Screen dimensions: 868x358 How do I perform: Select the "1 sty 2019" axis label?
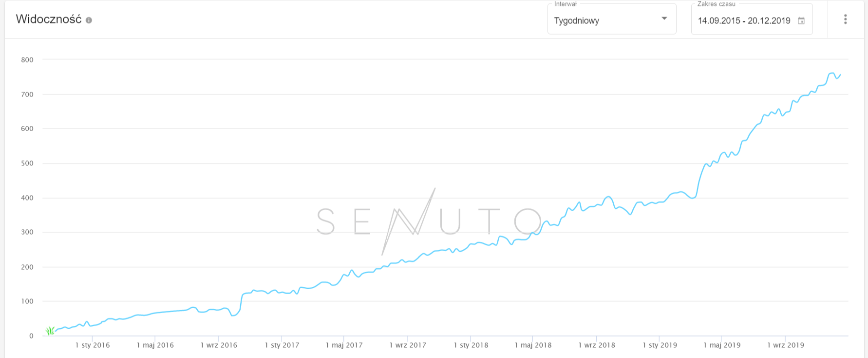click(x=660, y=345)
